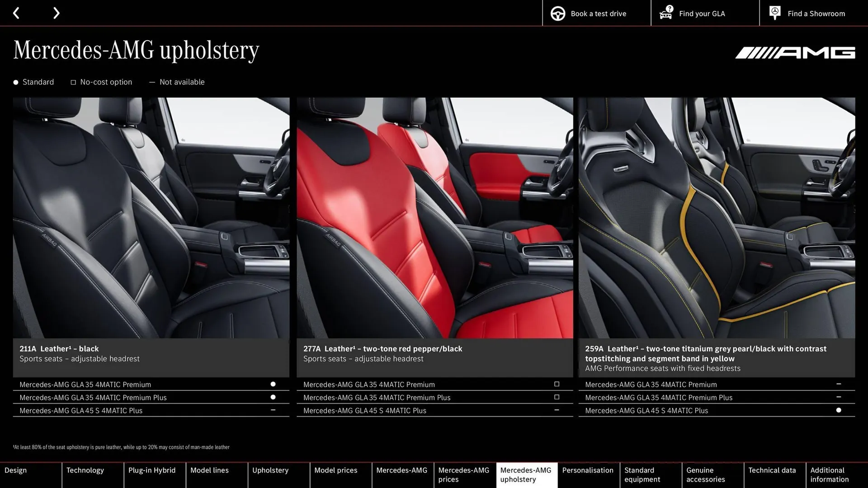The image size is (868, 488).
Task: Click the Find a Showroom label
Action: pos(816,13)
